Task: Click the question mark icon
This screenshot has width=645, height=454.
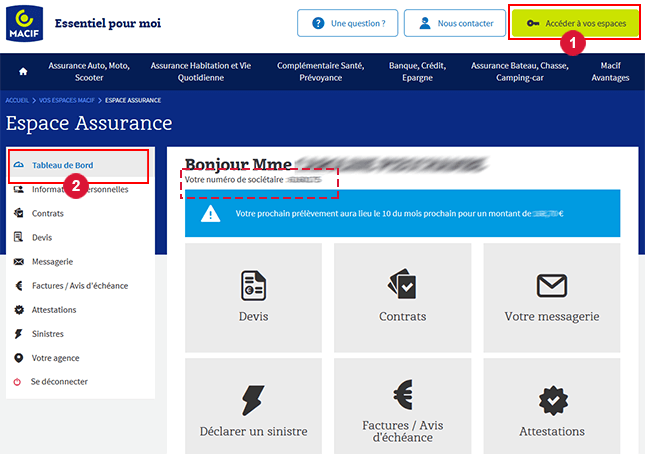Action: click(318, 23)
